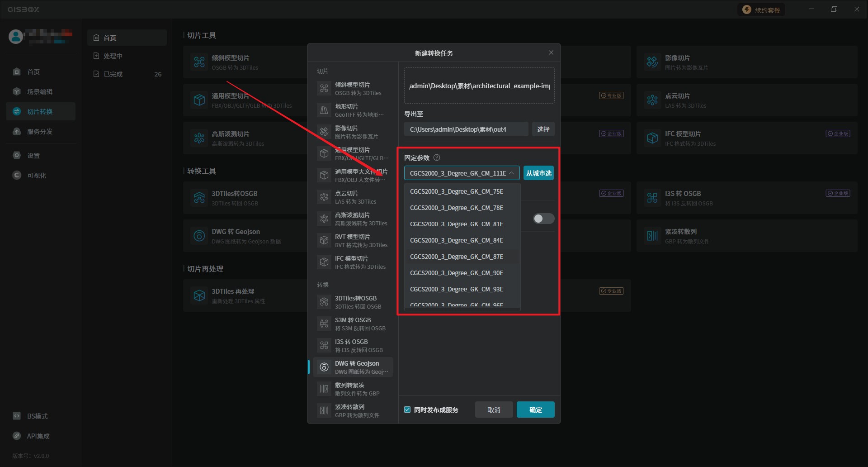The image size is (868, 467).
Task: Choose CGCS2000_3_Degree_GK_CM_87E from the list
Action: [x=457, y=257]
